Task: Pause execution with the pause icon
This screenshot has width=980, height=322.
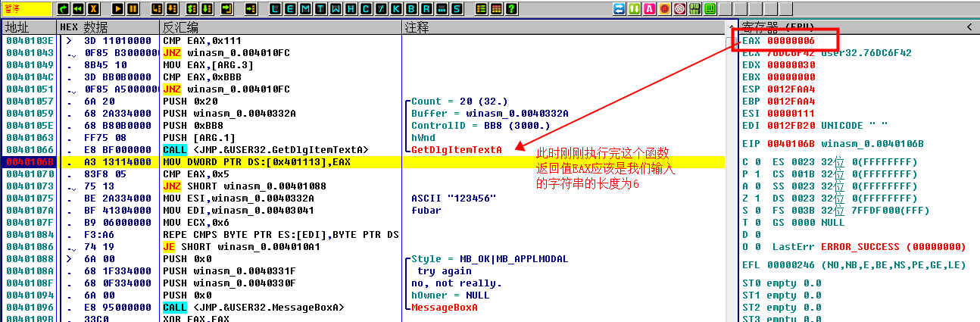Action: (x=133, y=9)
